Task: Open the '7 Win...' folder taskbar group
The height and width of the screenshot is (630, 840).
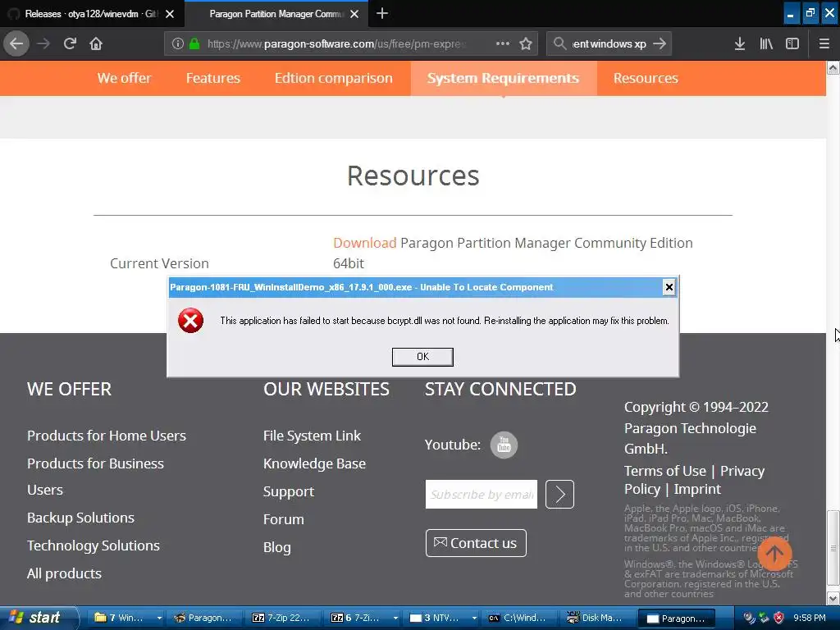Action: coord(127,618)
